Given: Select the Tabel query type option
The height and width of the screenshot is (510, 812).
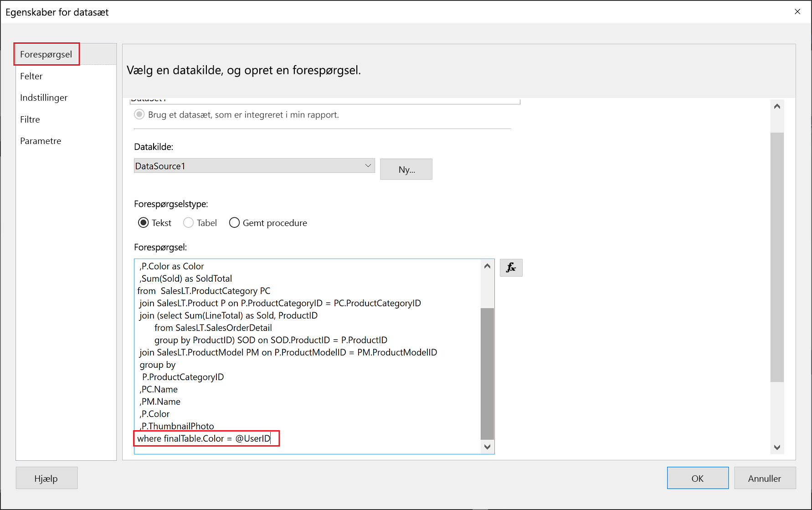Looking at the screenshot, I should point(188,222).
